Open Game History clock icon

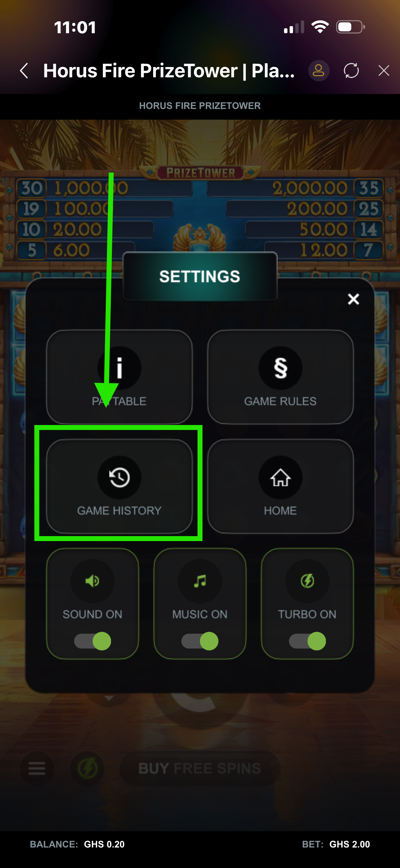tap(119, 477)
